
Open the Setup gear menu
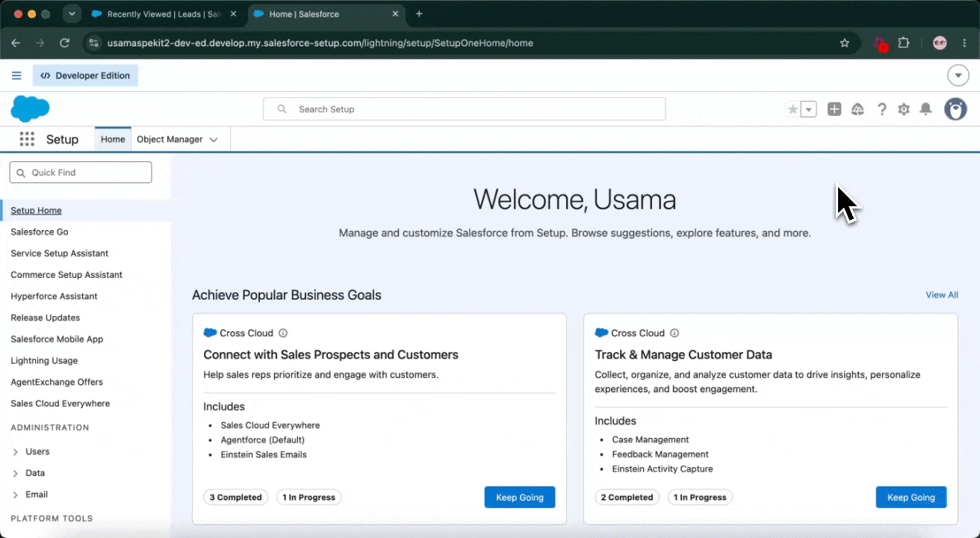tap(904, 109)
